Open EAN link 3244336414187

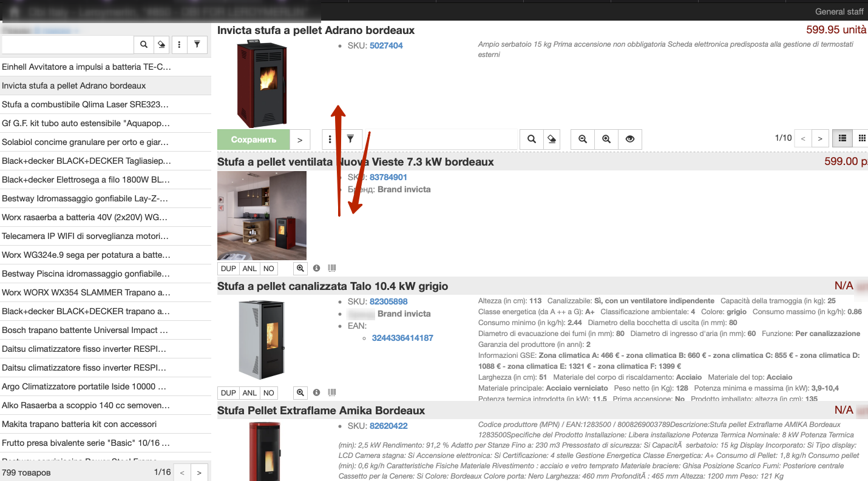402,338
